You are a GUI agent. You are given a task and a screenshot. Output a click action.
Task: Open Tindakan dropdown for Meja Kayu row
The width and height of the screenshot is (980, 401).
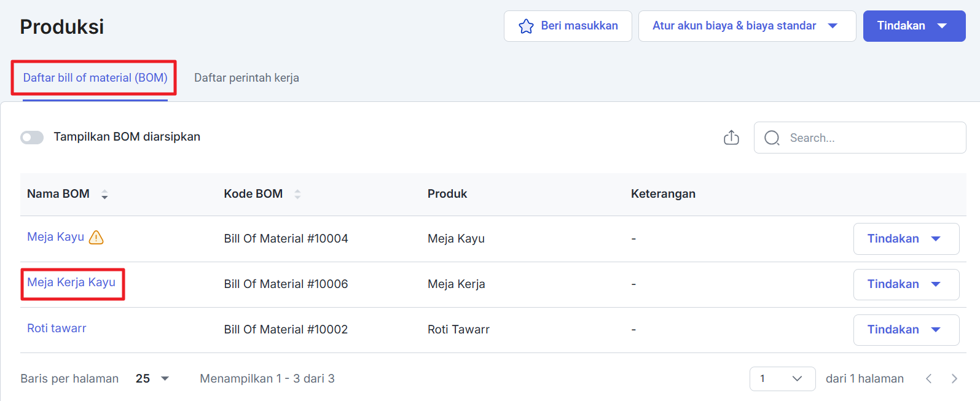[x=906, y=239]
